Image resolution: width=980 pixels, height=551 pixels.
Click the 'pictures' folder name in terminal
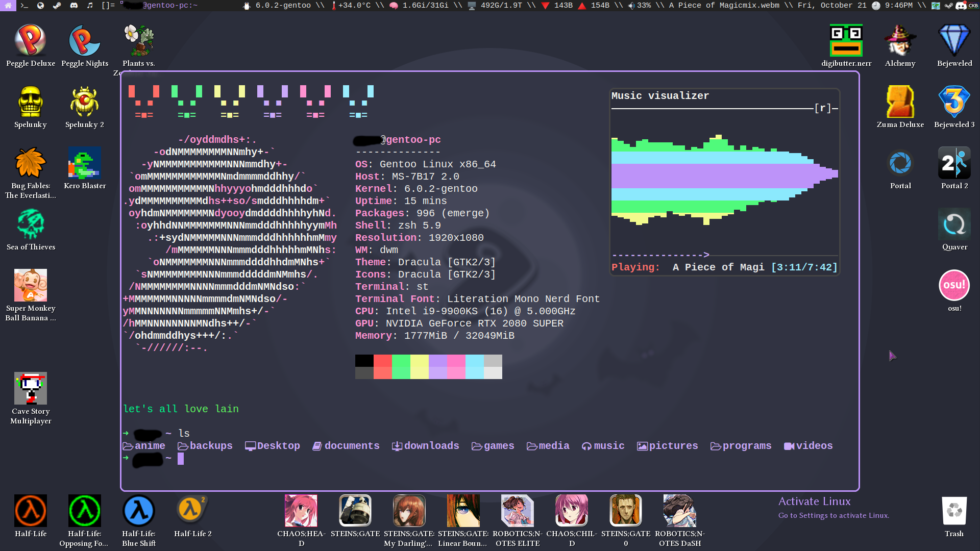[674, 446]
